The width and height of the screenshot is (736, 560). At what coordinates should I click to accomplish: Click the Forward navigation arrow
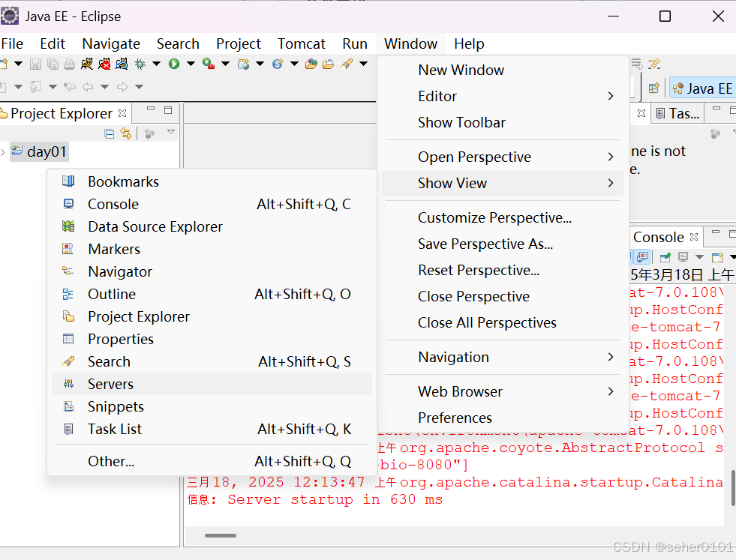pyautogui.click(x=122, y=87)
